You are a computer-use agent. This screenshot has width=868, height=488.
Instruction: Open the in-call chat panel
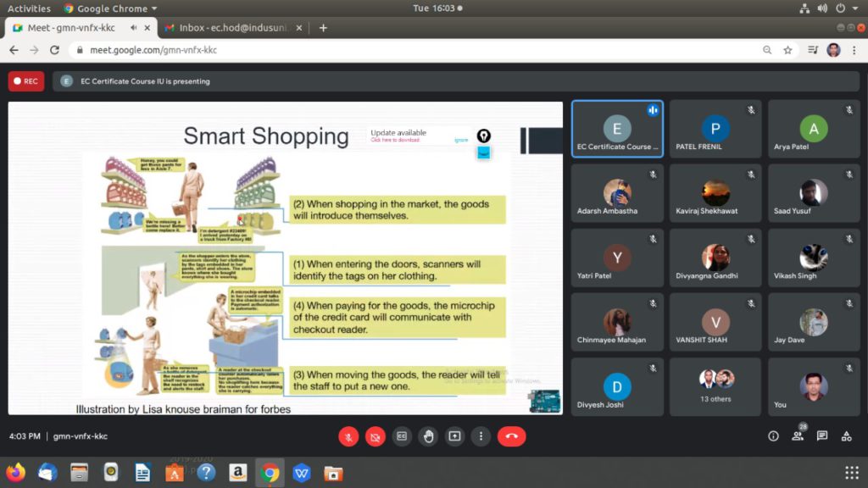tap(821, 436)
